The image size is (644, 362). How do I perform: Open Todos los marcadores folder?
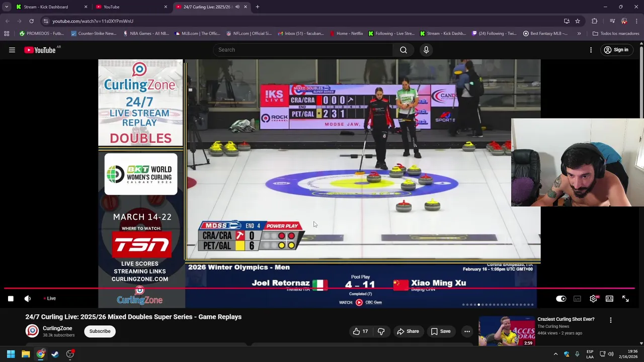[616, 34]
